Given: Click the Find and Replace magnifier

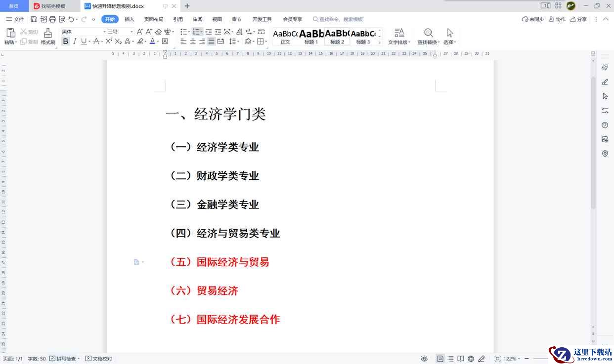Looking at the screenshot, I should click(x=429, y=33).
